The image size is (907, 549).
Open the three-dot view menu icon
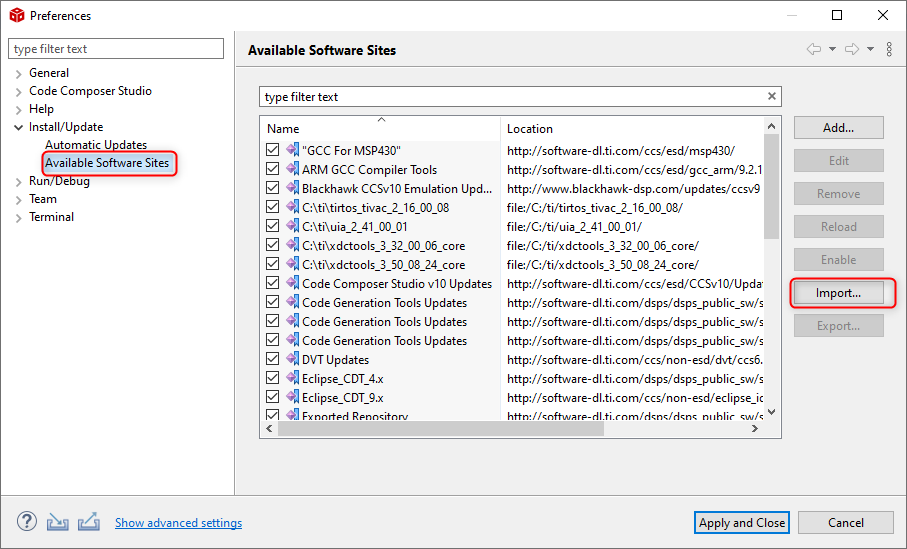tap(889, 49)
